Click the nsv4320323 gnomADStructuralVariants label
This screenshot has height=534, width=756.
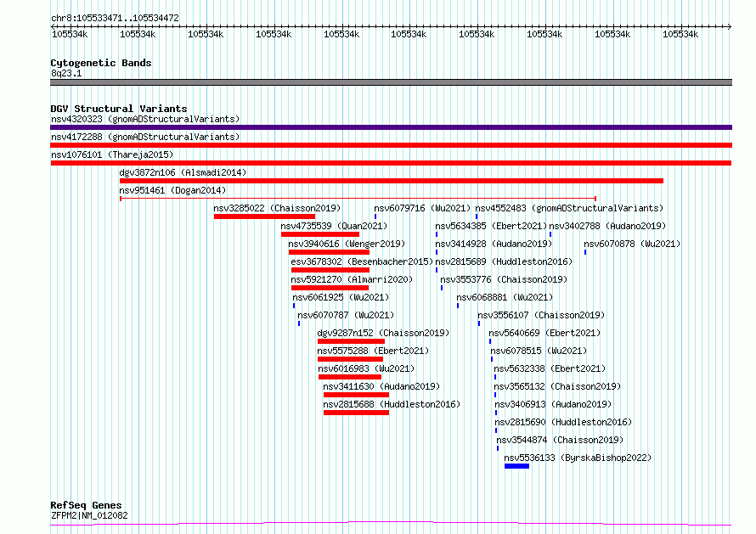tap(145, 119)
